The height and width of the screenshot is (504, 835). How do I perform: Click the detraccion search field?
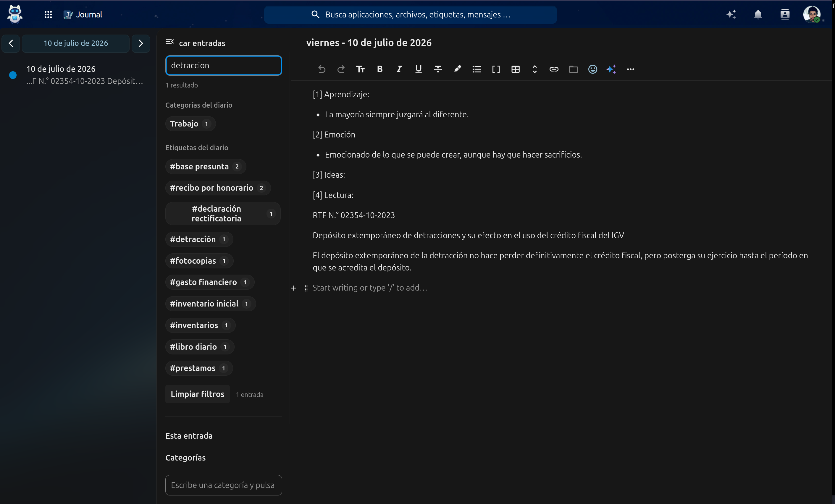coord(224,65)
